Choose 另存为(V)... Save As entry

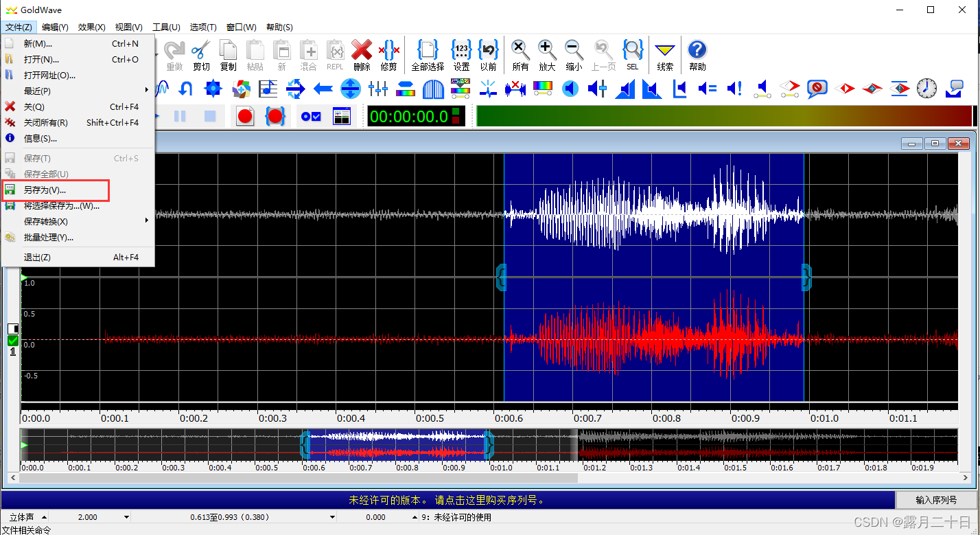click(78, 190)
